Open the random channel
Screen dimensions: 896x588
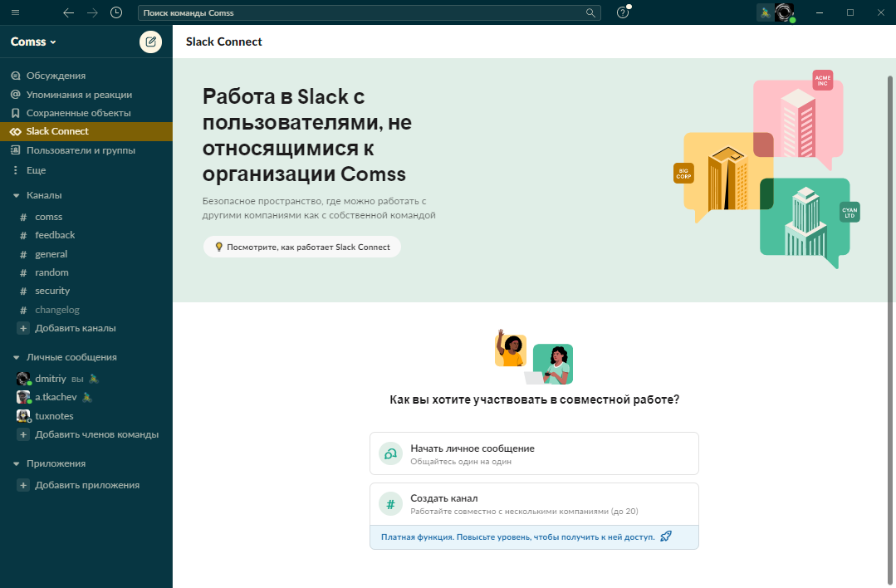click(51, 272)
